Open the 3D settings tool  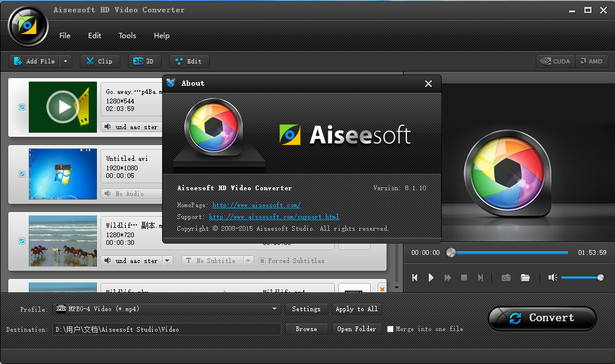point(144,61)
